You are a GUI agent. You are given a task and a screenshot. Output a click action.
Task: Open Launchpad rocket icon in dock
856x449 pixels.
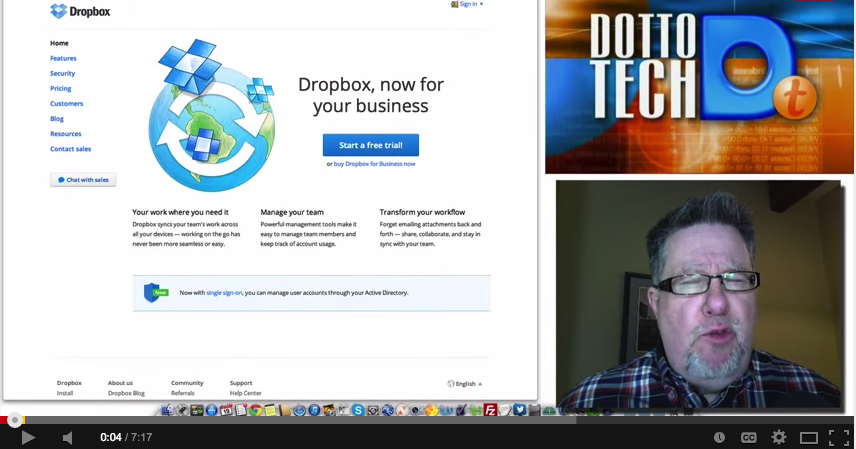(182, 410)
